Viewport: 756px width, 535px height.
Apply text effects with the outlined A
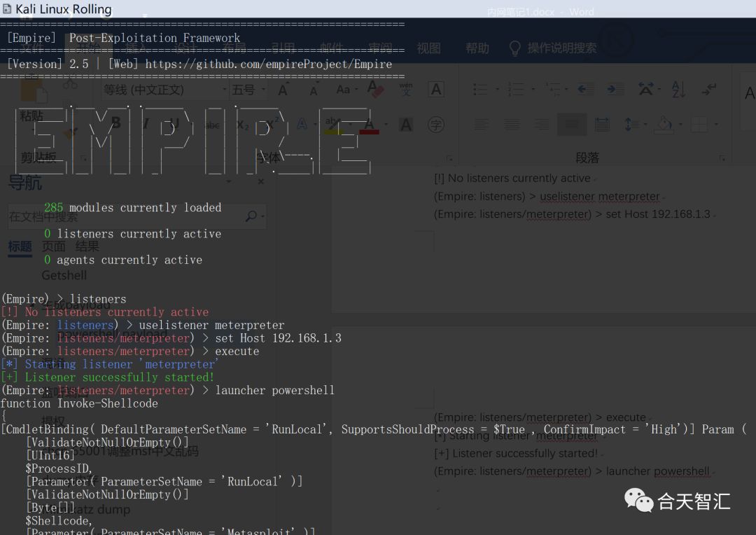[x=302, y=125]
